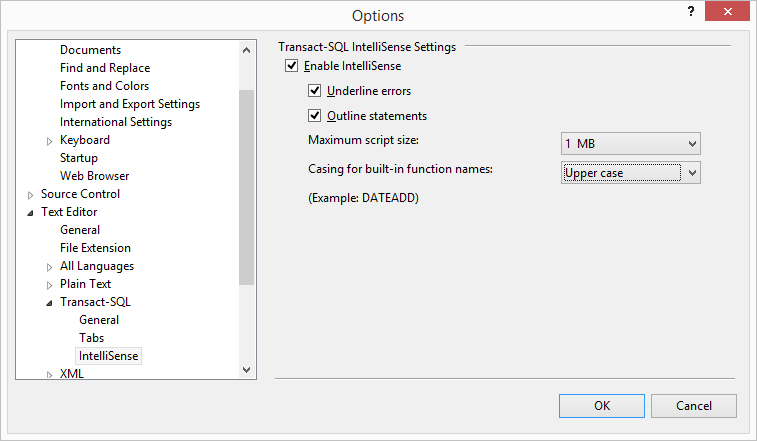Image resolution: width=757 pixels, height=441 pixels.
Task: Open the Maximum script size dropdown
Action: click(631, 144)
